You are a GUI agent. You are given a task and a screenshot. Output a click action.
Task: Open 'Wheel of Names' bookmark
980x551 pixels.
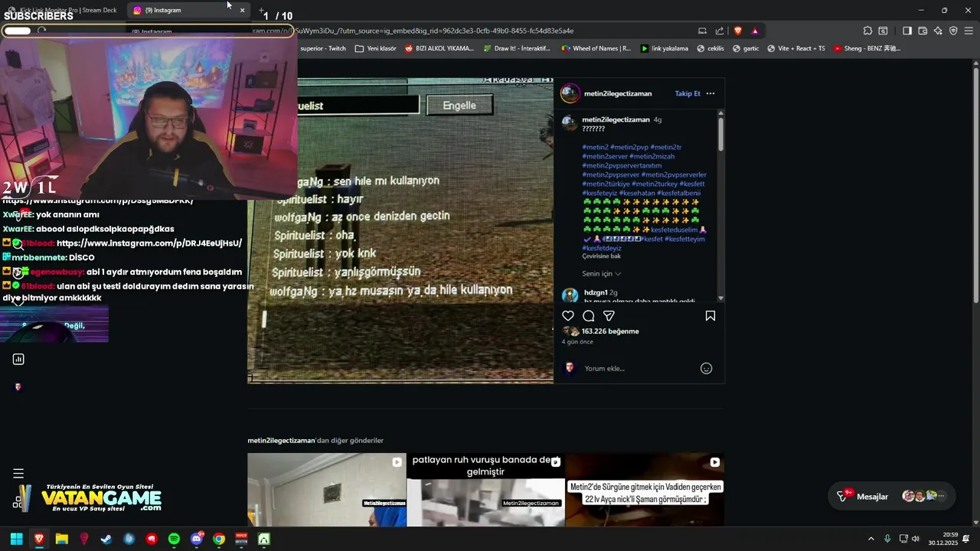pos(596,48)
